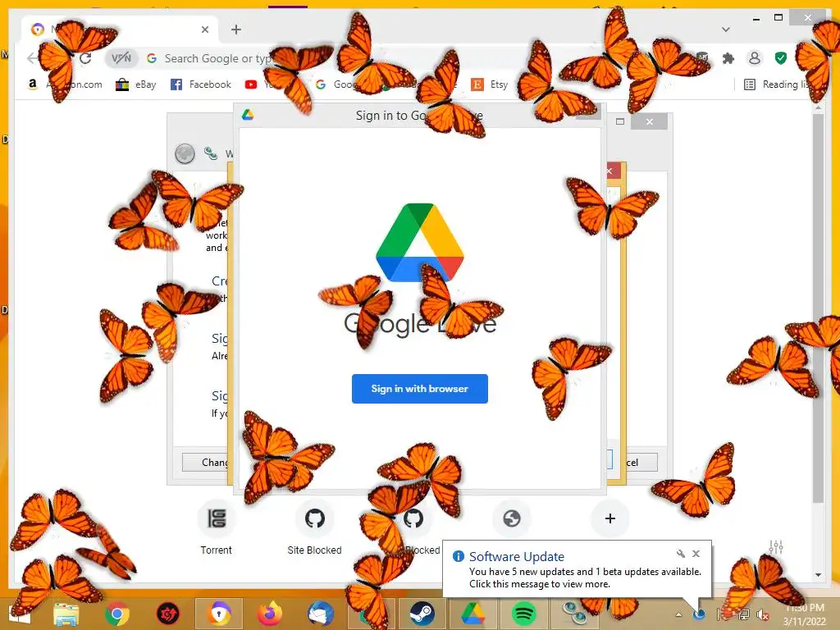
Task: Click the Google Drive icon in dialog title
Action: tap(248, 115)
